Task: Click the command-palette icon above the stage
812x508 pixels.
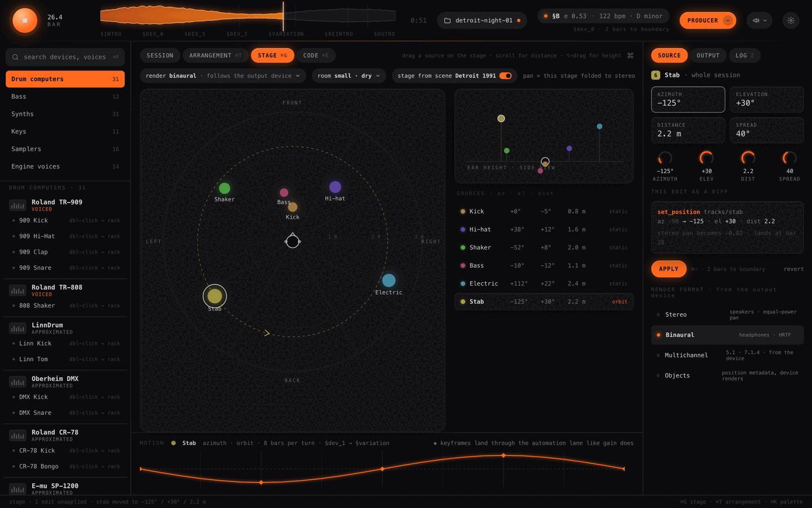Action: click(630, 55)
